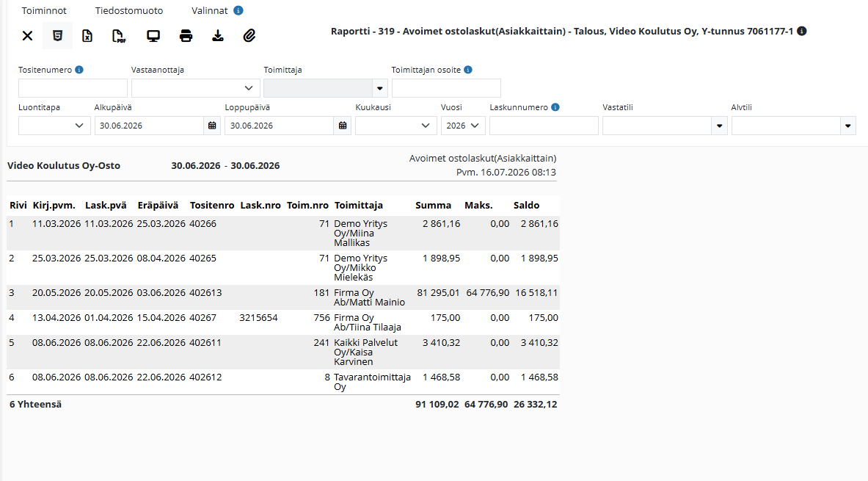Export report as PDF icon

[119, 36]
